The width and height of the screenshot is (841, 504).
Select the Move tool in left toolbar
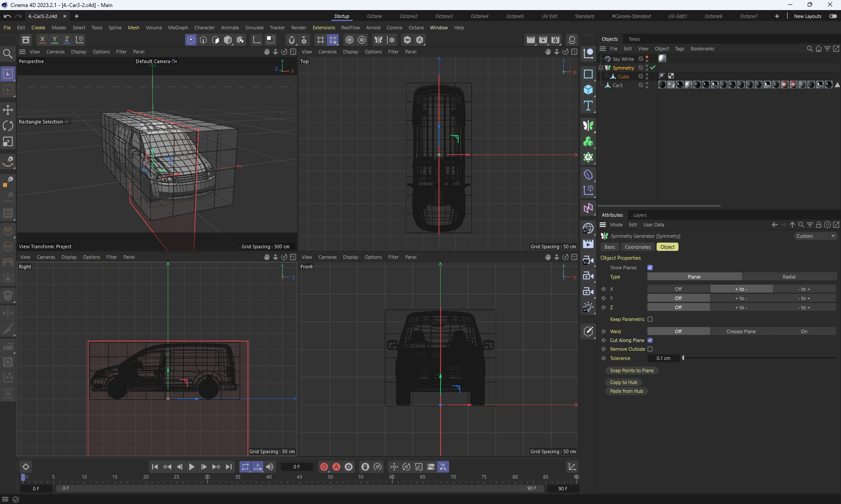coord(8,109)
